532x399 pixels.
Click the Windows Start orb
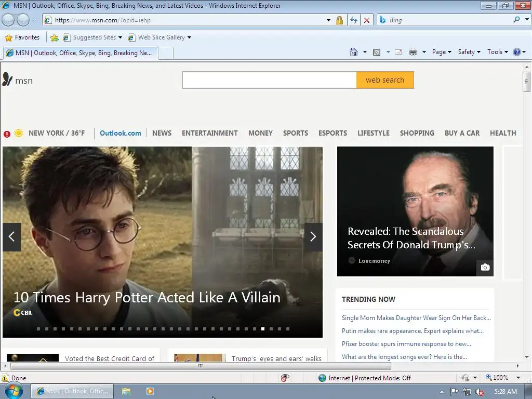tap(14, 391)
